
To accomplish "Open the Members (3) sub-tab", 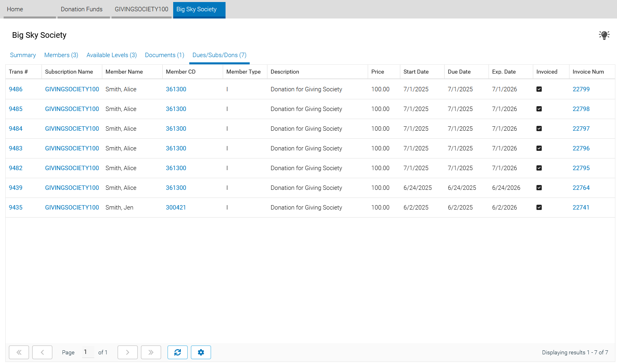I will [61, 55].
